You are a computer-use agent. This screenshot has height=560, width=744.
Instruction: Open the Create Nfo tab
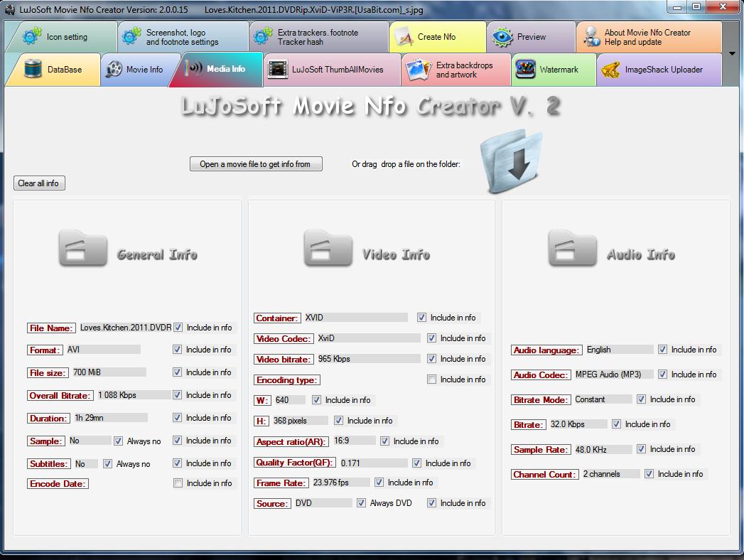tap(438, 37)
